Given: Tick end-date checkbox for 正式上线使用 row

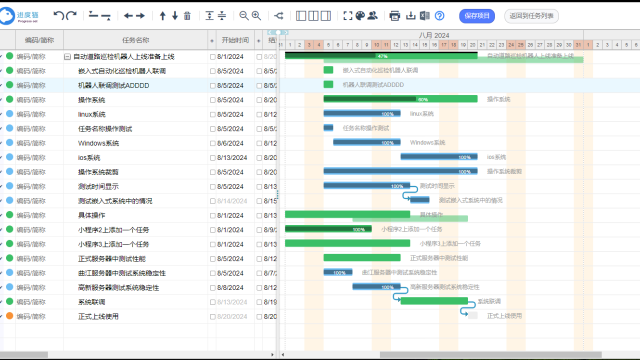Looking at the screenshot, I should [259, 317].
